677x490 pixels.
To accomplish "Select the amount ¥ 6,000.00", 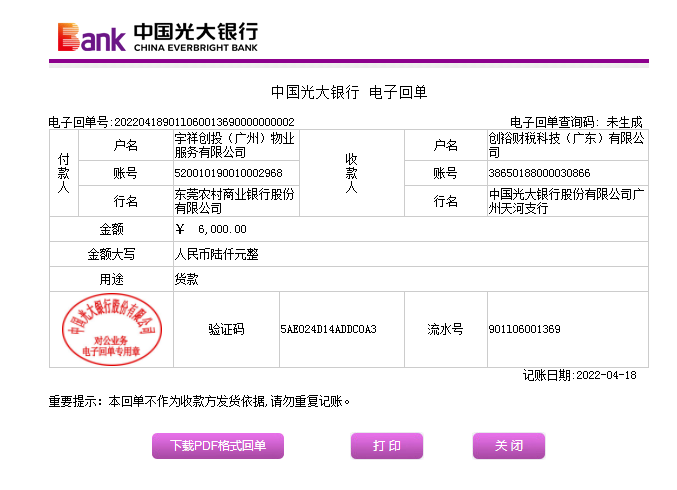I will point(211,229).
